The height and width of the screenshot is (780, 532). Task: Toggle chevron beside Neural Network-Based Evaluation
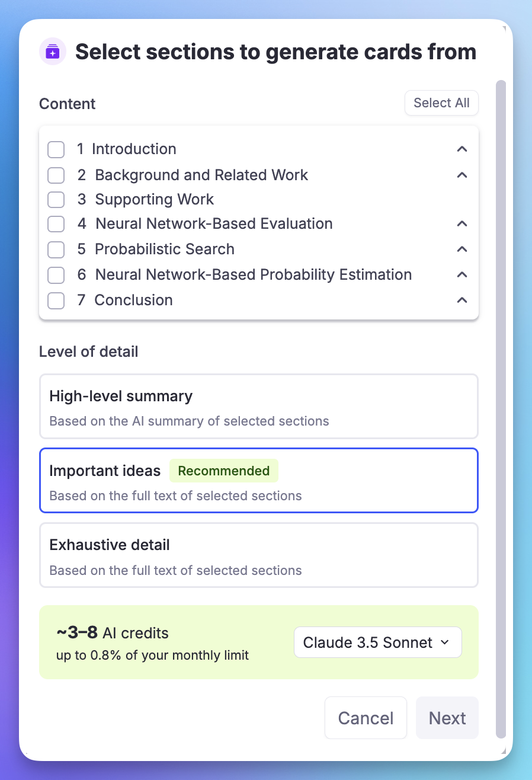[x=462, y=223]
